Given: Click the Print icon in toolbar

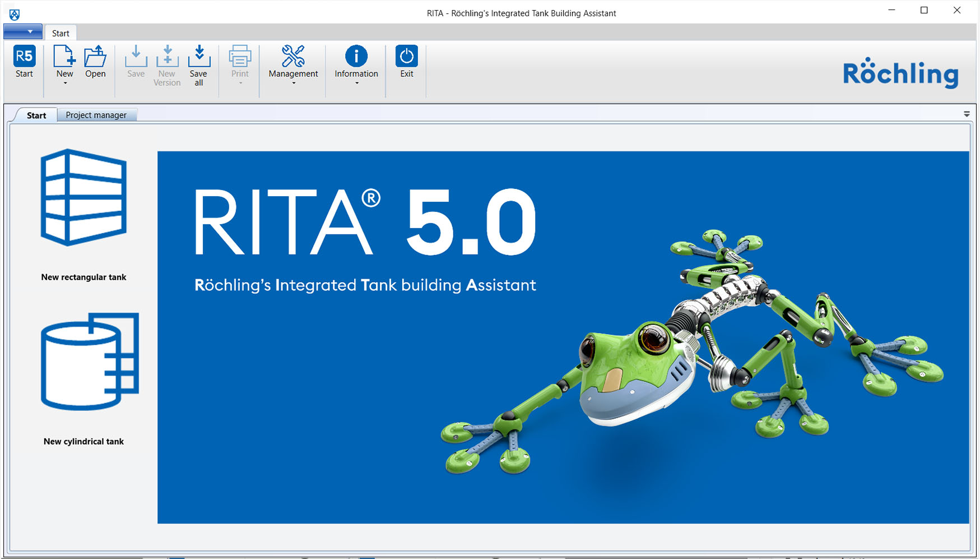Looking at the screenshot, I should pos(240,56).
